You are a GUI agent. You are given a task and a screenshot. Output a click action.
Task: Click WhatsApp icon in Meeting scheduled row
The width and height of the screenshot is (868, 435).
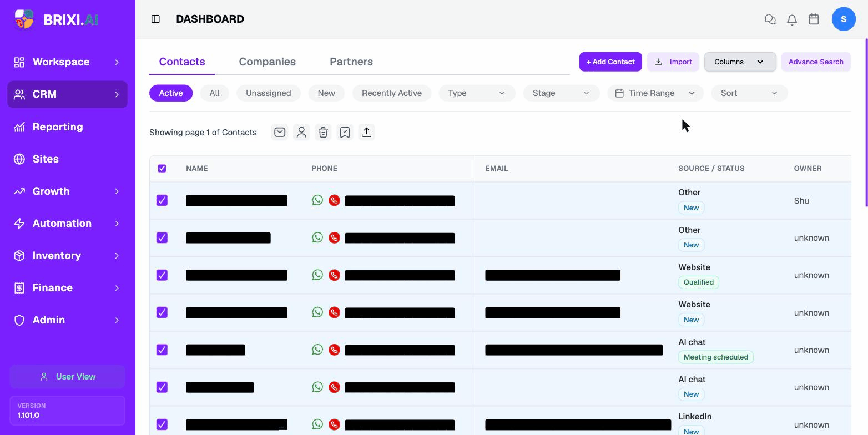coord(317,350)
